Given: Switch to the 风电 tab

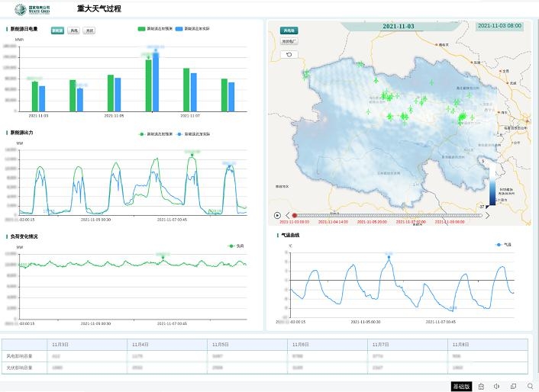Looking at the screenshot, I should pyautogui.click(x=73, y=31).
